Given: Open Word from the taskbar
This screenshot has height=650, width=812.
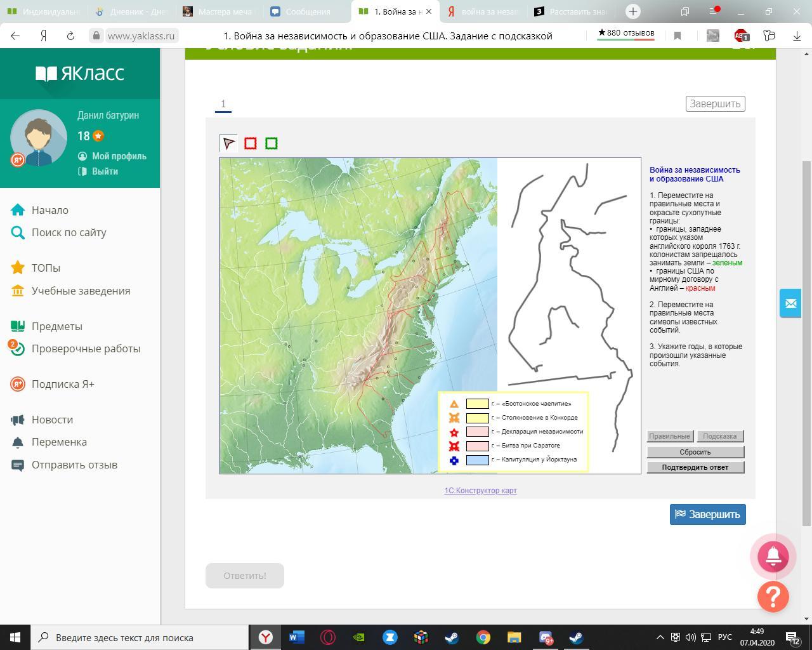Looking at the screenshot, I should pyautogui.click(x=296, y=637).
